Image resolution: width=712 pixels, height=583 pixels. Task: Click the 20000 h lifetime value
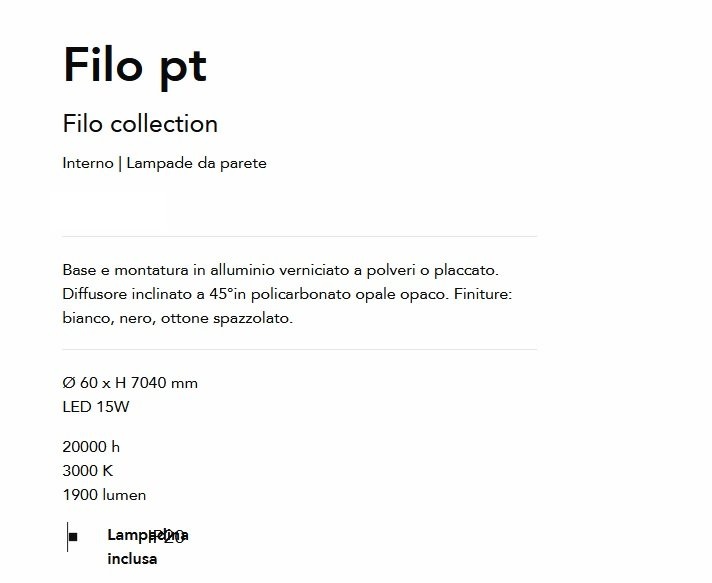pyautogui.click(x=91, y=447)
